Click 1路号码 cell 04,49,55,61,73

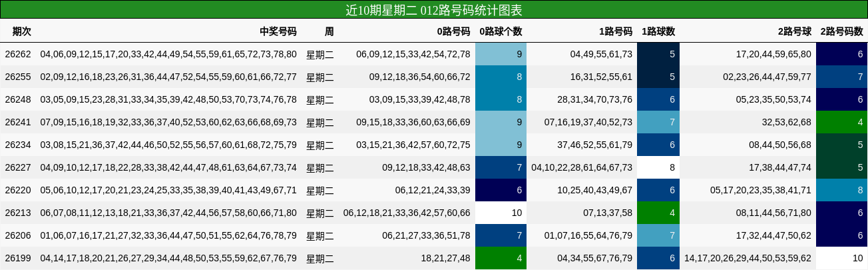602,54
